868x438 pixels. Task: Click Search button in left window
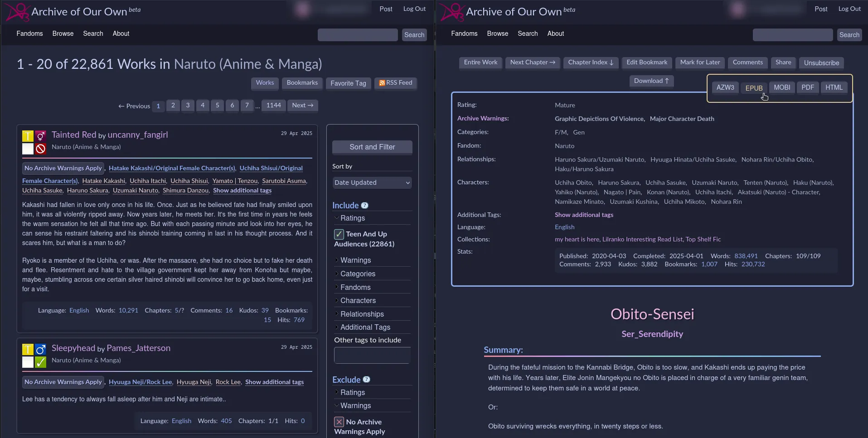(x=414, y=35)
